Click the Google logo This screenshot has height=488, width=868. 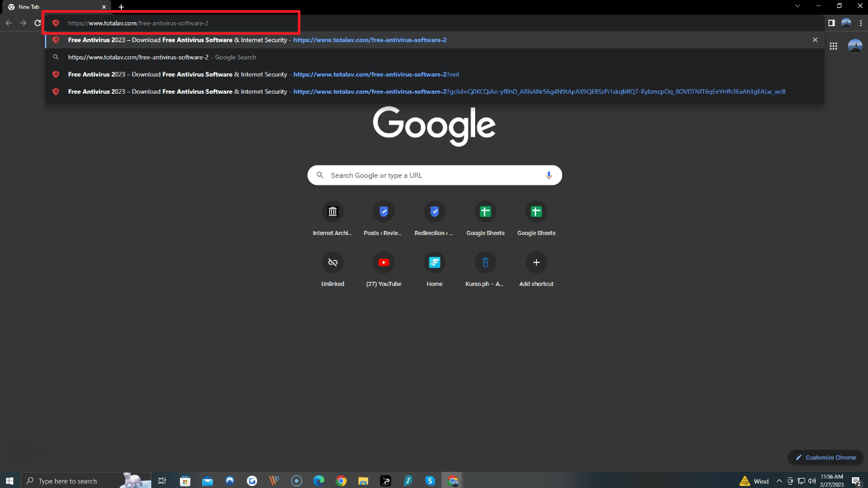click(x=434, y=126)
